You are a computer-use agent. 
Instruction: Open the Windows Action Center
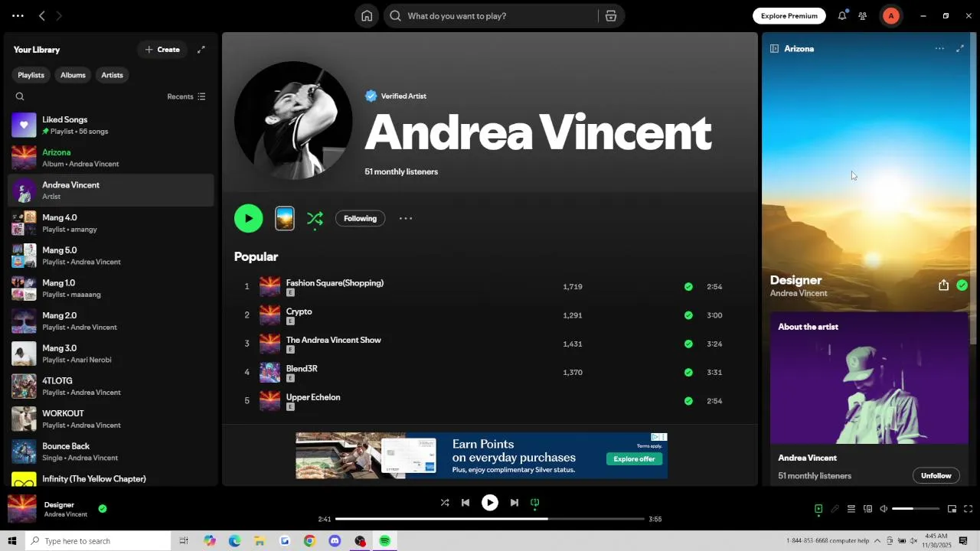tap(963, 541)
